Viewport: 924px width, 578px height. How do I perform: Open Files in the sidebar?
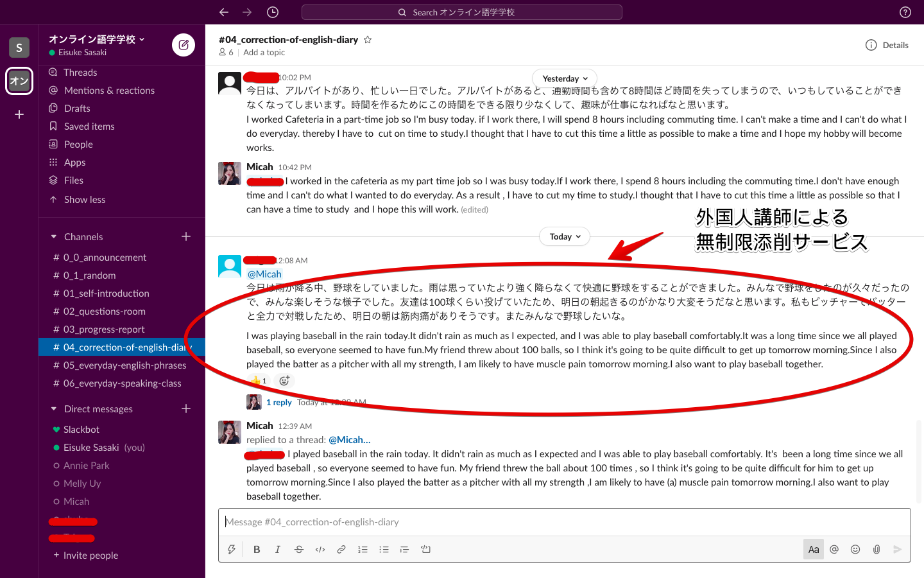(74, 180)
